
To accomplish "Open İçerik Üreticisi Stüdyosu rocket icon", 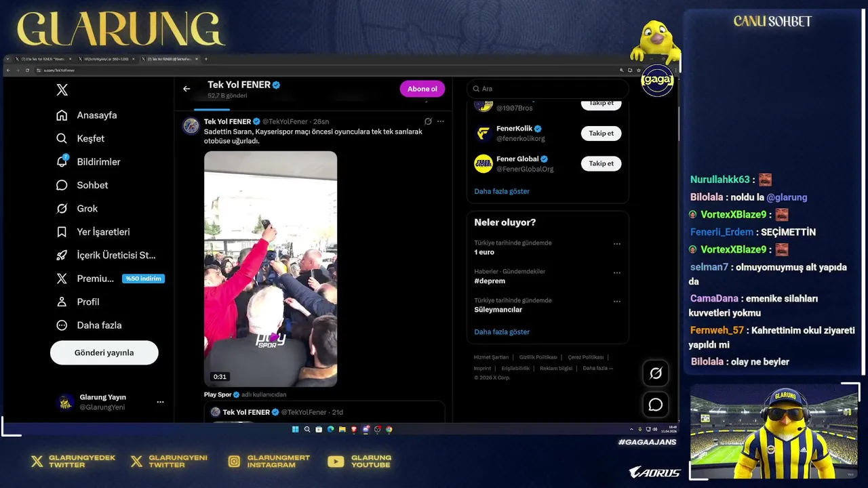I will (62, 255).
